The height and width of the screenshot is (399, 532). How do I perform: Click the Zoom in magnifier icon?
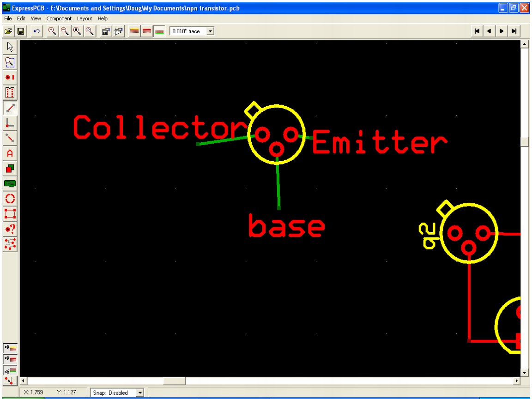(52, 31)
